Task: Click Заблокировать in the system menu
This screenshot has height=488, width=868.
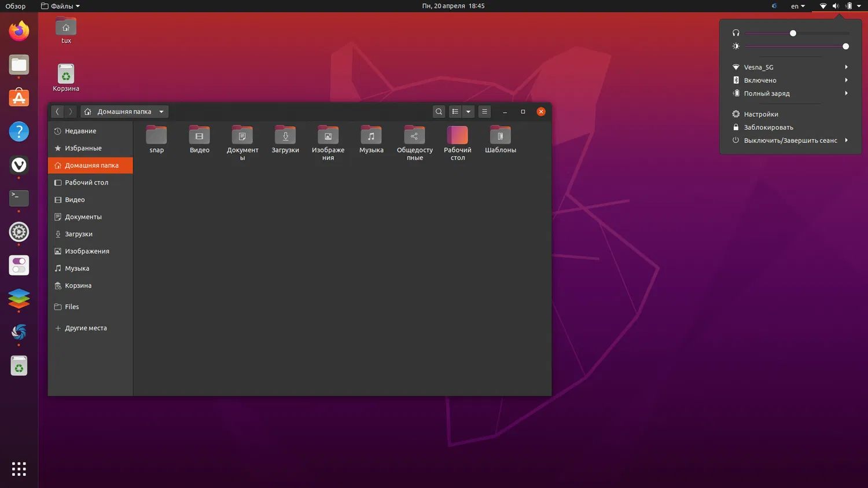Action: tap(768, 127)
